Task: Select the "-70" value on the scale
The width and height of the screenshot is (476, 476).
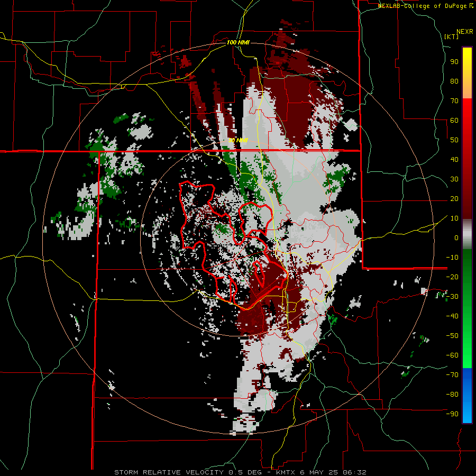Action: click(452, 375)
